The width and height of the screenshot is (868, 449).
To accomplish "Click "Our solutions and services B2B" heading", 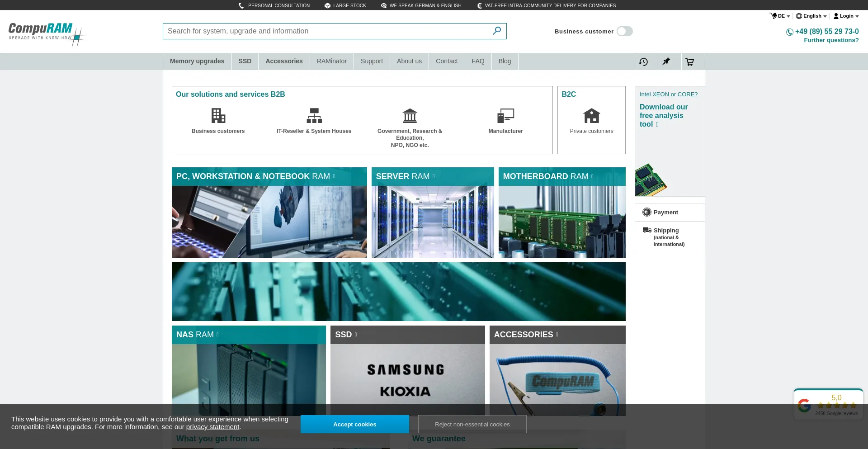I will 231,94.
